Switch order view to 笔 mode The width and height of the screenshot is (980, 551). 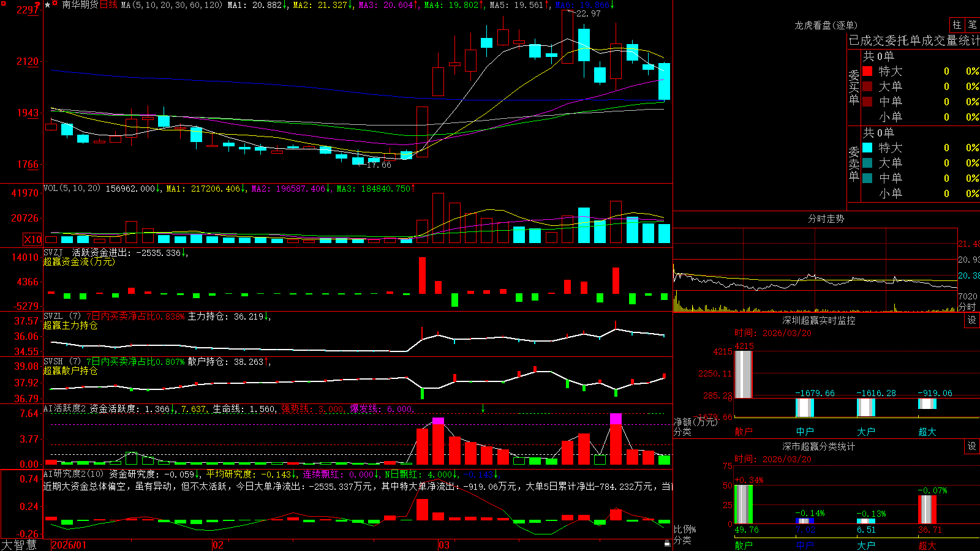click(x=972, y=24)
